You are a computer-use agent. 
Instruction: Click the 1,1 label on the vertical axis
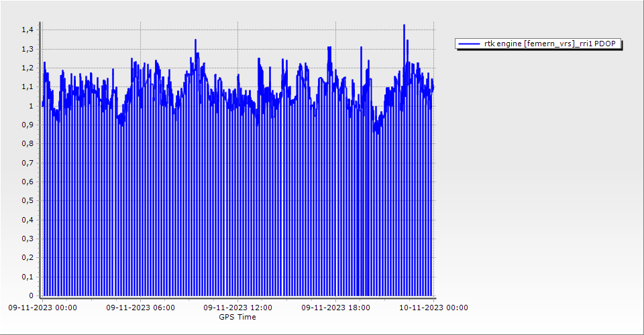[x=27, y=87]
